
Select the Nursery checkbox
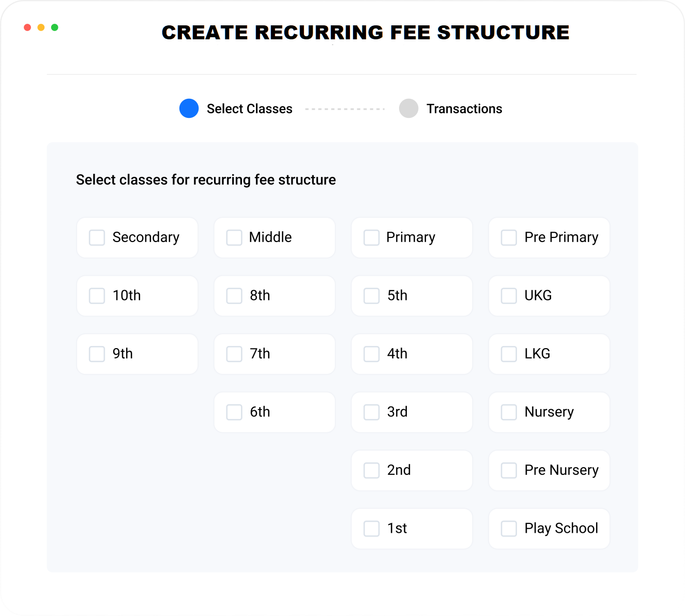(509, 412)
